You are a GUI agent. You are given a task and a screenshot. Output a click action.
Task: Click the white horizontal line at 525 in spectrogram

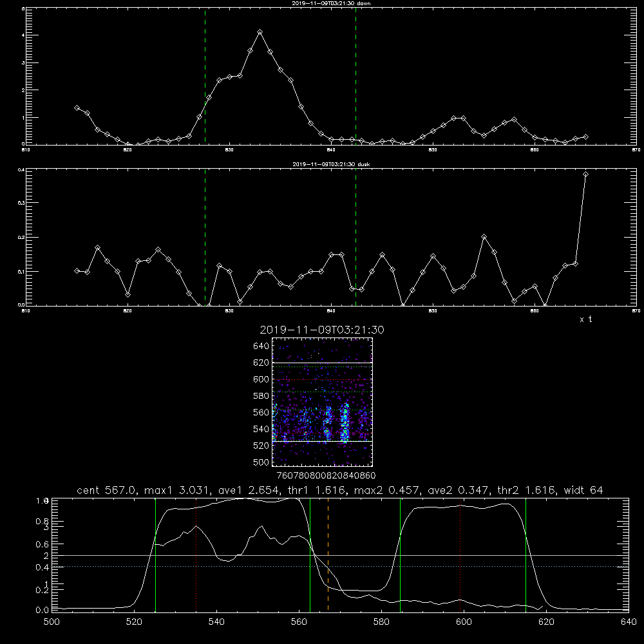322,442
